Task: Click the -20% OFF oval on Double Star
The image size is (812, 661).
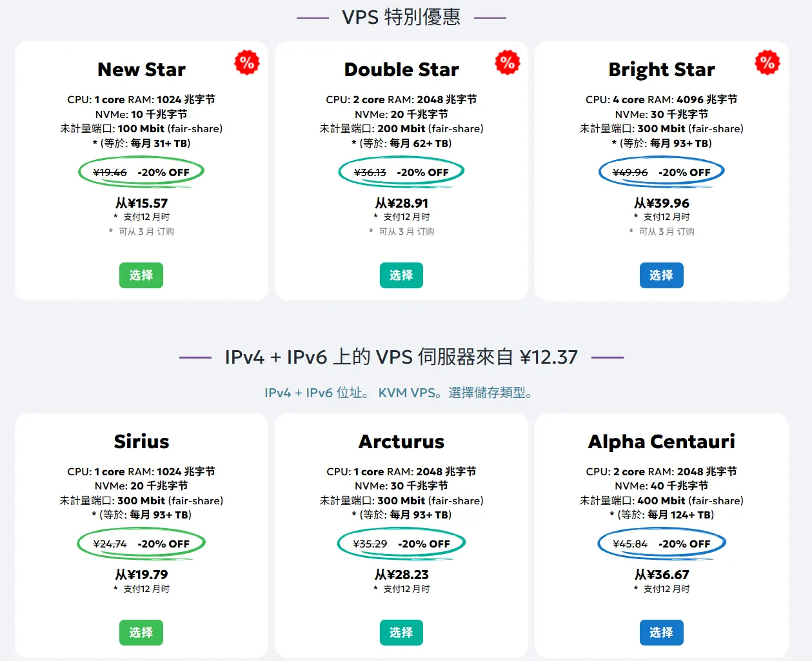Action: pos(401,172)
